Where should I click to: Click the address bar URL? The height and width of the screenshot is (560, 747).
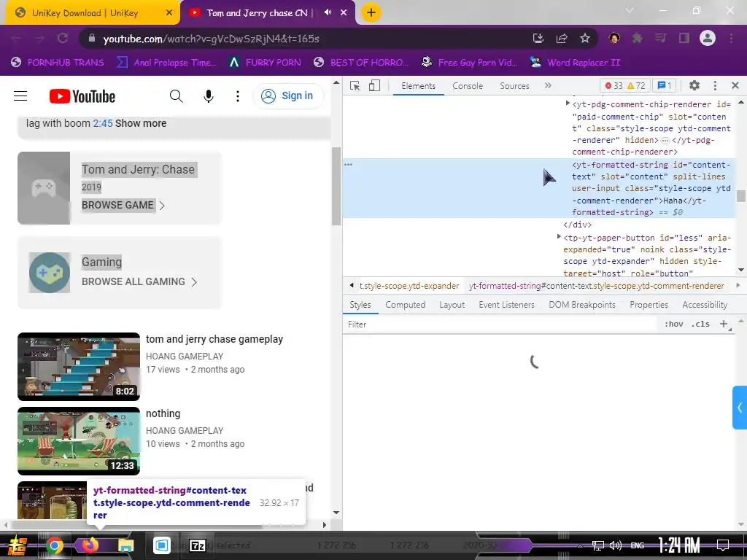coord(211,39)
